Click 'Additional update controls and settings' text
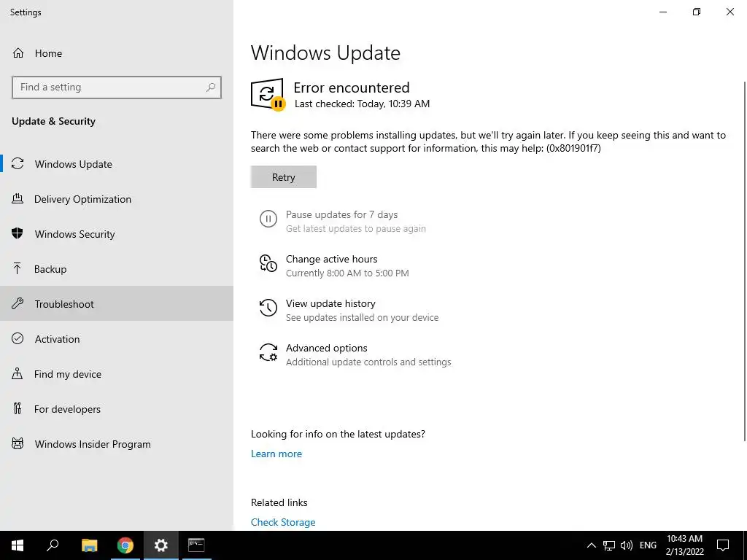 click(x=368, y=362)
